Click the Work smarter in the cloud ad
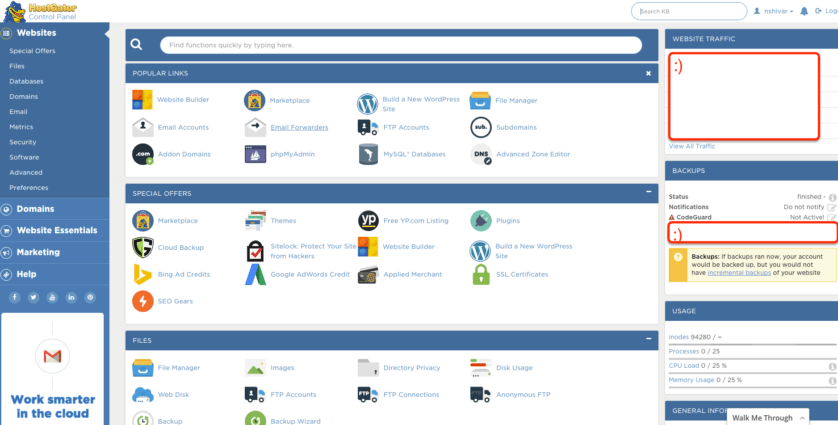 [52, 369]
